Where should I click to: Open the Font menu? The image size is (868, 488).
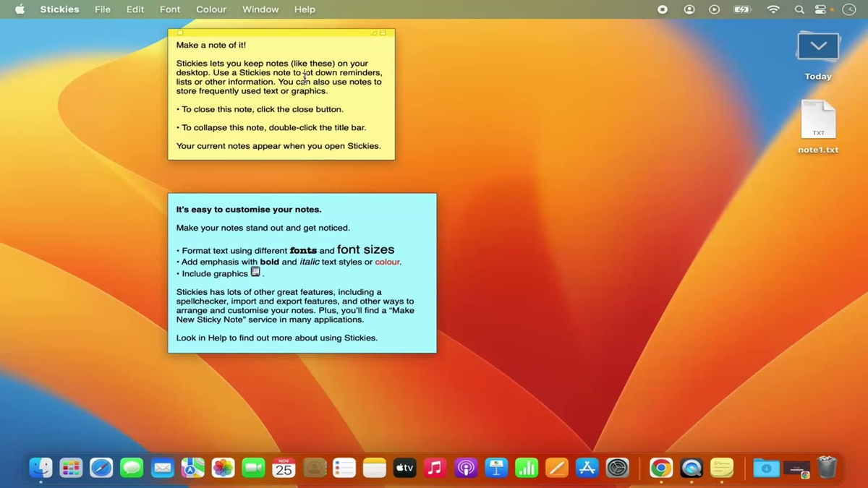point(170,9)
